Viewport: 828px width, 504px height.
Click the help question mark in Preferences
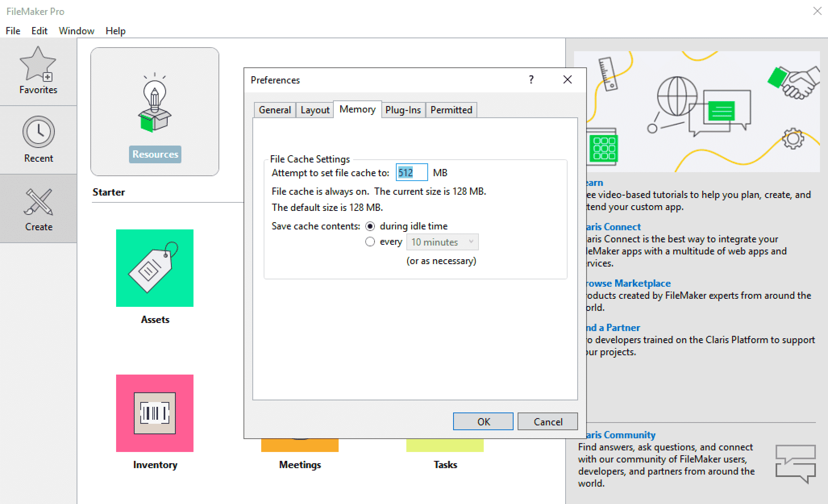coord(531,80)
